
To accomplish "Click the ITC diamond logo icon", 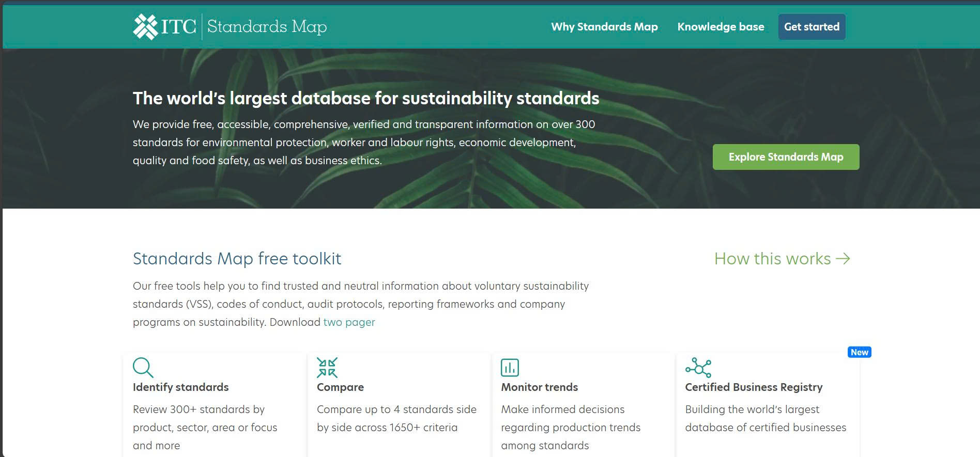I will (x=145, y=27).
